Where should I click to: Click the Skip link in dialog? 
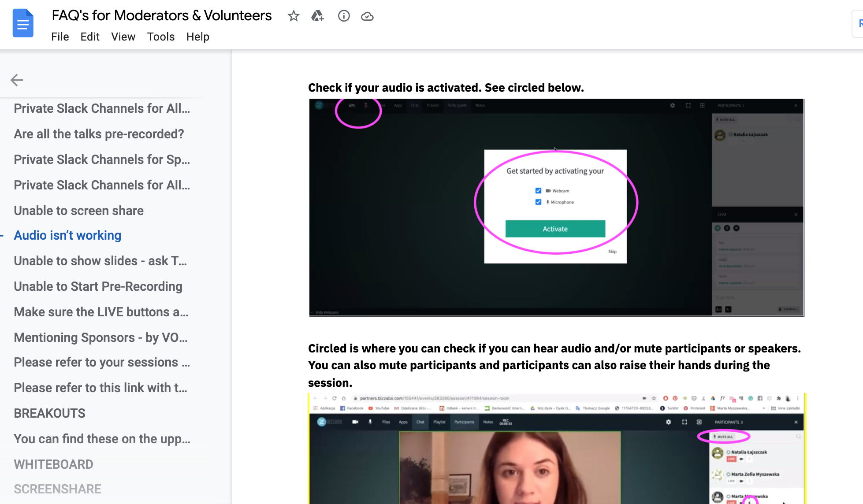612,252
